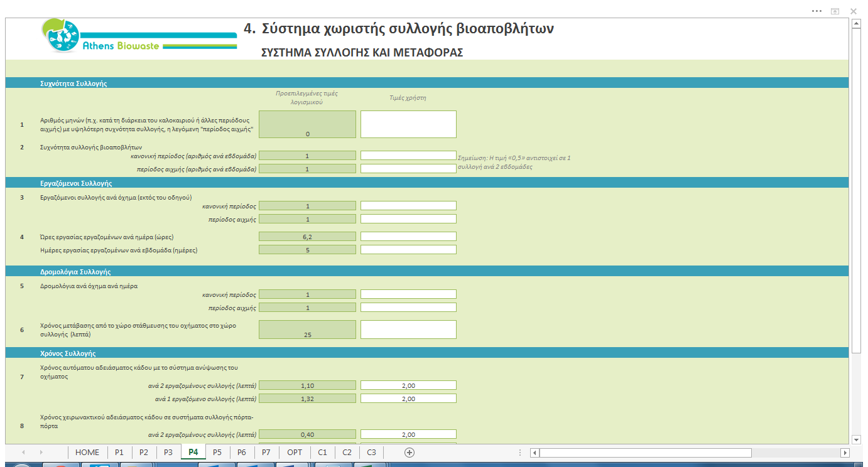Select 2,00 user cell beside default 1,32
This screenshot has width=868, height=467.
point(408,399)
